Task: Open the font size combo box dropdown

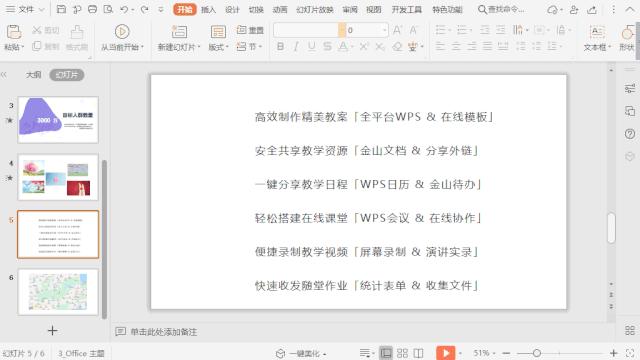Action: 384,30
